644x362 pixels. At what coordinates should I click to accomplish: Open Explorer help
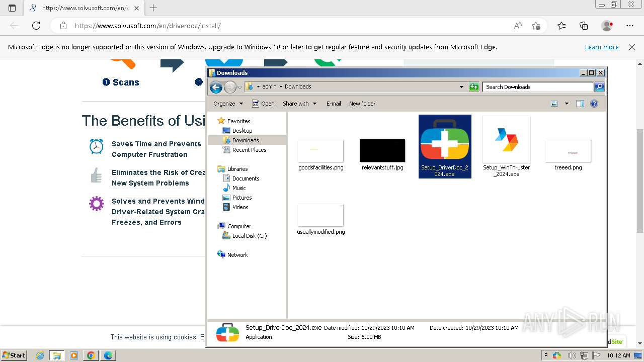pos(594,104)
